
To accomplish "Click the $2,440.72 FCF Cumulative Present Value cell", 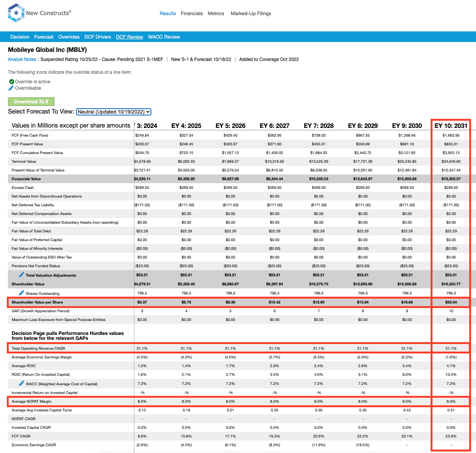I will point(363,153).
